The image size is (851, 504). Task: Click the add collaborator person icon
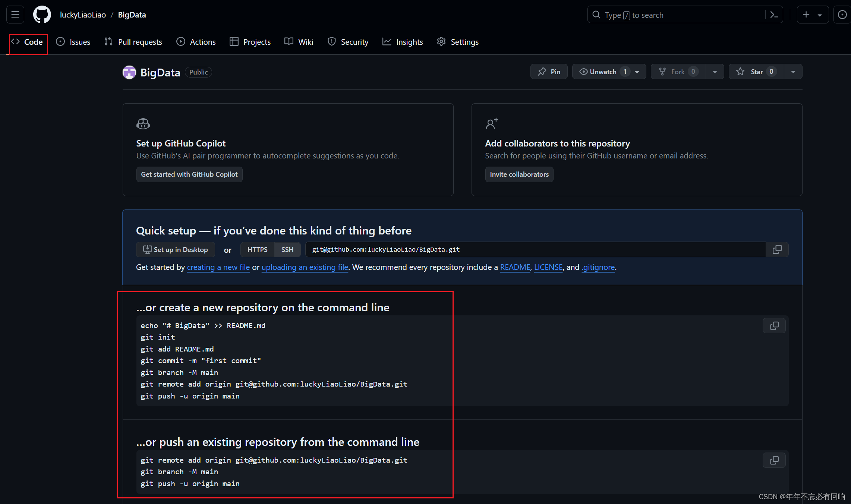[x=492, y=124]
